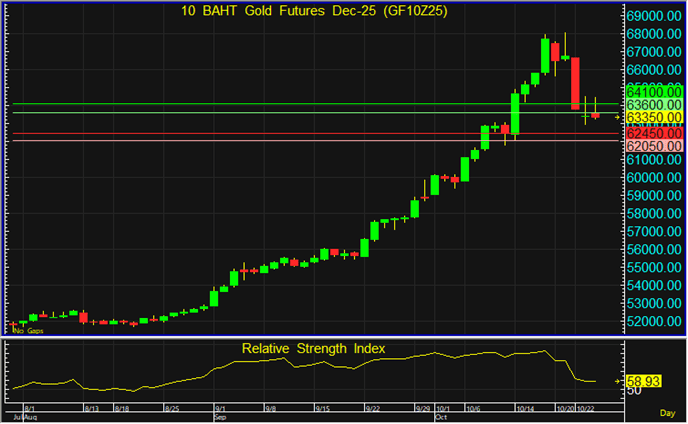The image size is (688, 424).
Task: Click the Relative Strength Index label
Action: [x=312, y=349]
